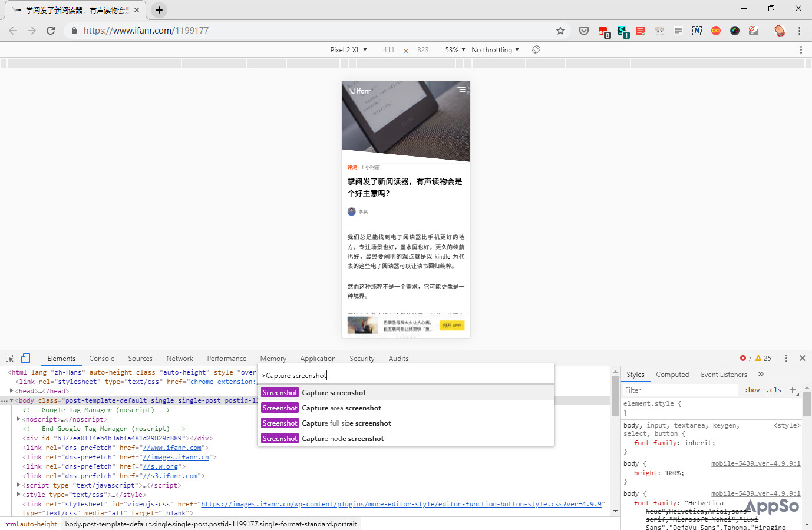The height and width of the screenshot is (530, 812).
Task: Select the inspect element cursor icon
Action: (9, 358)
